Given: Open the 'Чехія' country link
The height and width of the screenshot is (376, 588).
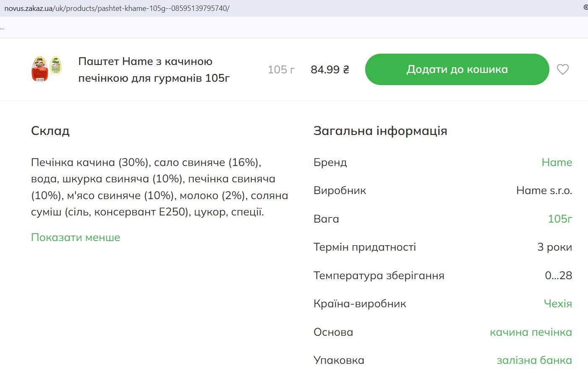Looking at the screenshot, I should point(558,303).
